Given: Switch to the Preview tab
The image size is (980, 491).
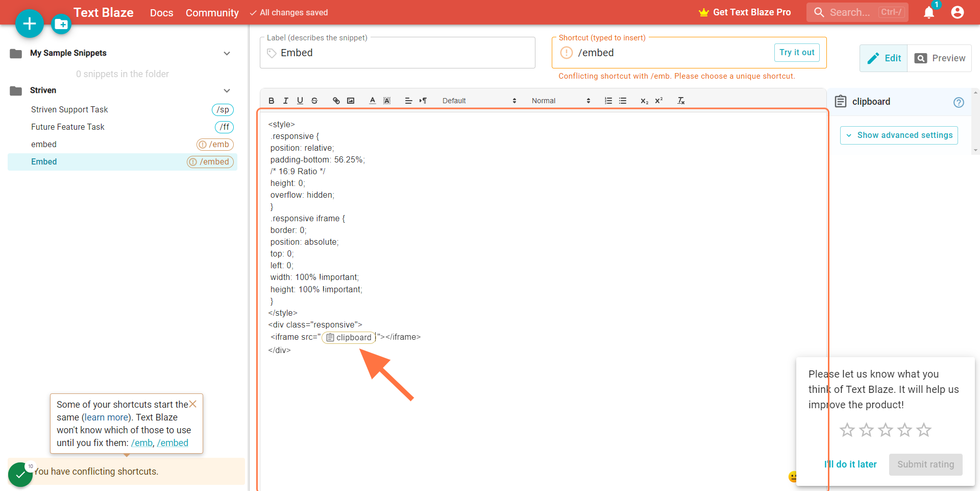Looking at the screenshot, I should (940, 58).
